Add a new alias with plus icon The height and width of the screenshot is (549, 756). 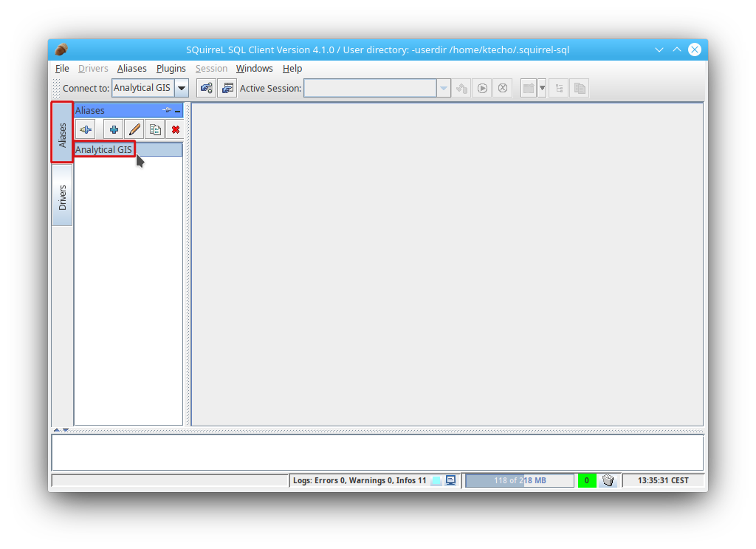pyautogui.click(x=114, y=129)
